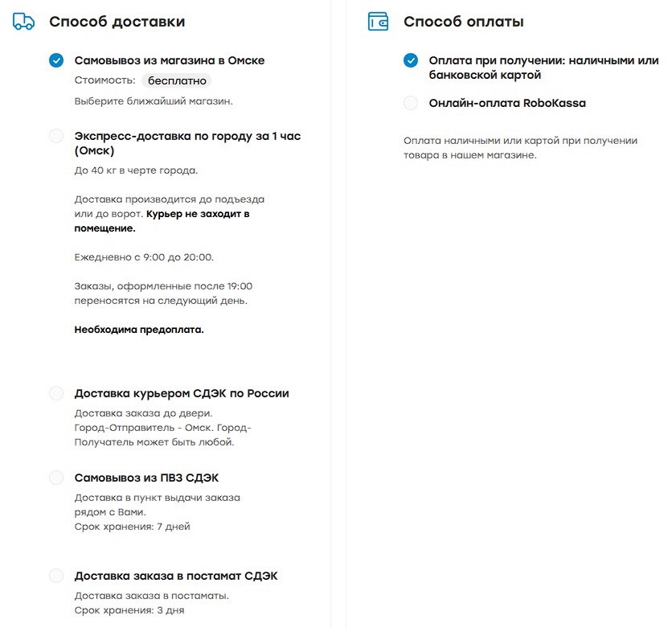Image resolution: width=672 pixels, height=628 pixels.
Task: Click the 'Онлайн-оплата RoboKassa' label
Action: pos(507,103)
